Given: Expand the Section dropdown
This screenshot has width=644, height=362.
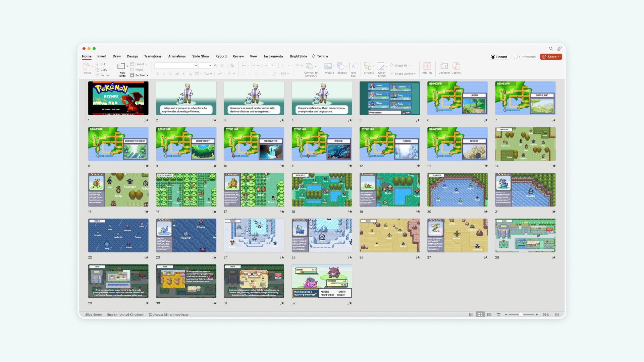Looking at the screenshot, I should 141,75.
